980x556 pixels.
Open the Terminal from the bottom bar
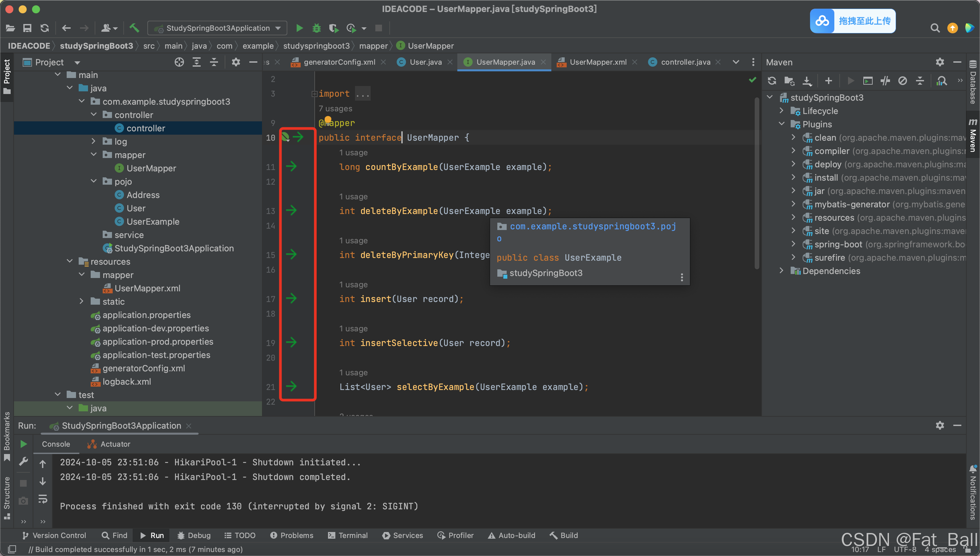[x=348, y=535]
